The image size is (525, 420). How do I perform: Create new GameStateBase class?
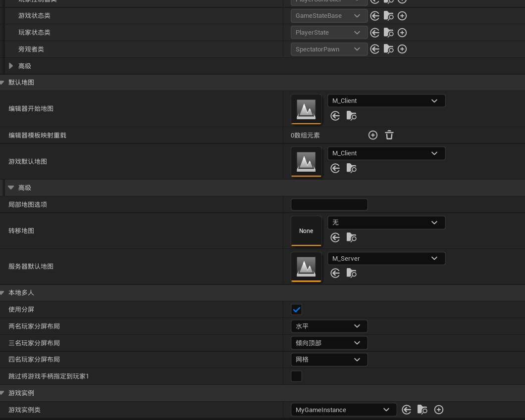402,15
